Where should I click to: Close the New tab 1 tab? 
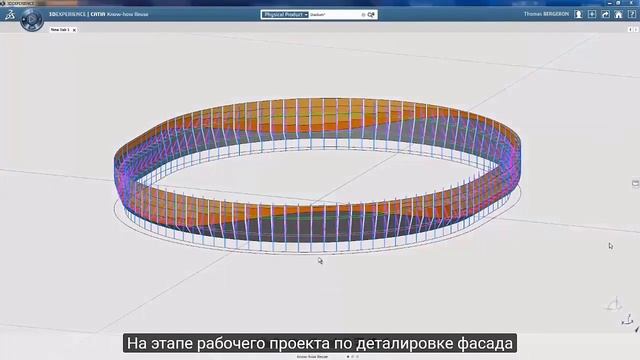(74, 30)
